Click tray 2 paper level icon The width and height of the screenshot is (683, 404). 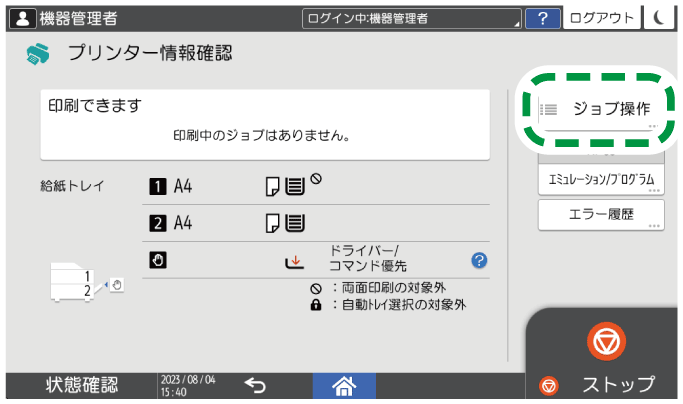(295, 223)
